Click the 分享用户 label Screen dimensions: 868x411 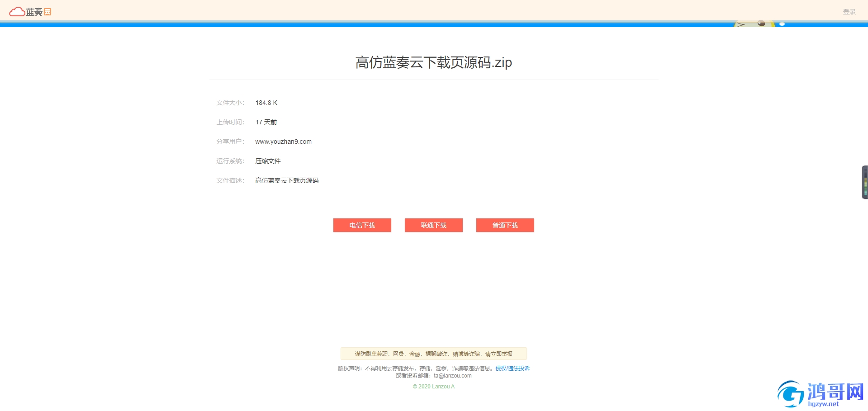point(230,142)
